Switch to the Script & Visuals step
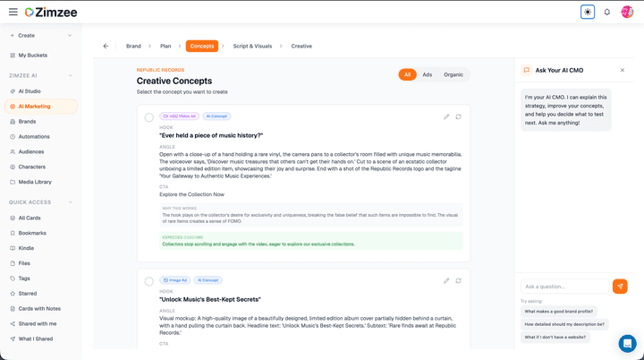This screenshot has width=644, height=360. pyautogui.click(x=252, y=46)
